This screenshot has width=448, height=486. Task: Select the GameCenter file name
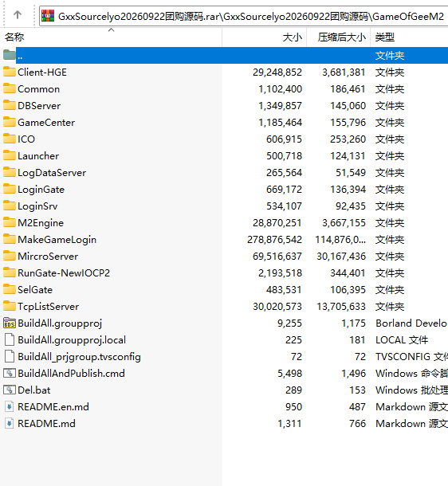[46, 123]
